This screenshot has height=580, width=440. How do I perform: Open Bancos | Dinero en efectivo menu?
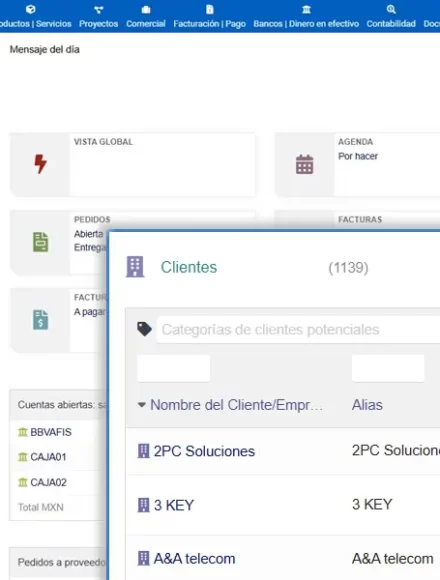[x=306, y=24]
